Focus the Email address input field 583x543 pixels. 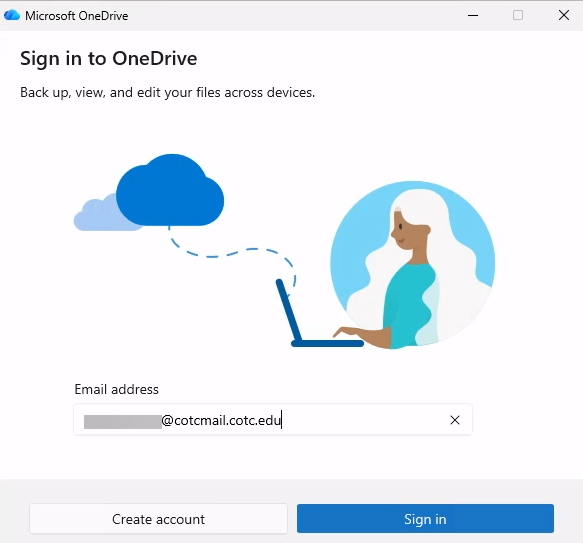tap(273, 420)
